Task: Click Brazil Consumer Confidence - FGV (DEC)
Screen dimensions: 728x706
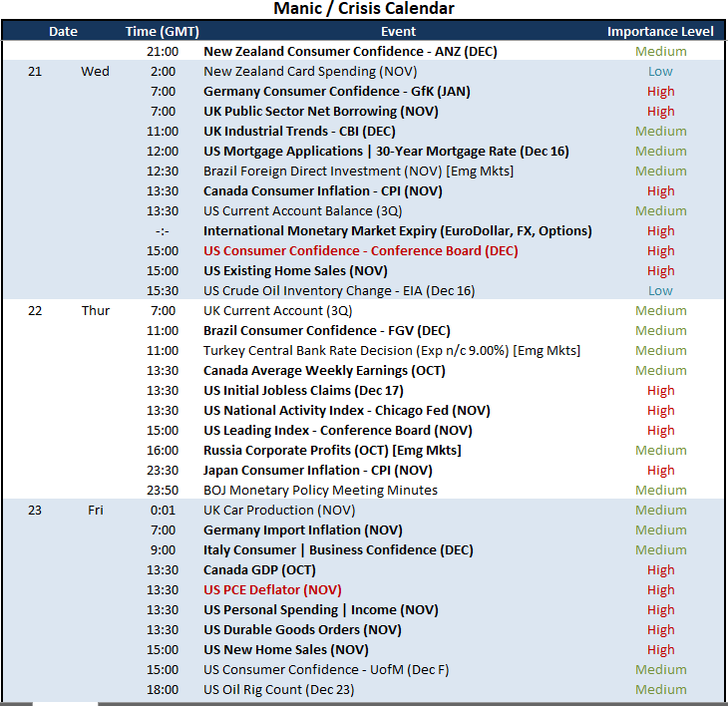Action: [327, 331]
